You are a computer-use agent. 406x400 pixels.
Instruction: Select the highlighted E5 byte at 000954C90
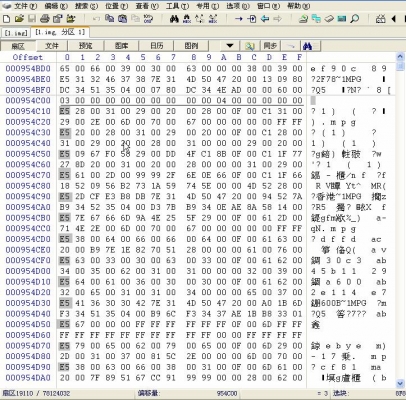coord(65,196)
